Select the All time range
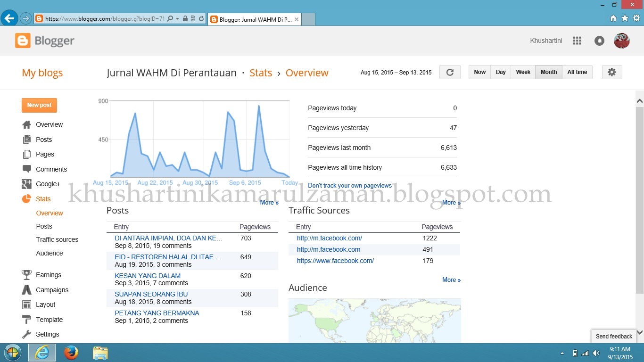This screenshot has width=644, height=362. click(x=577, y=72)
